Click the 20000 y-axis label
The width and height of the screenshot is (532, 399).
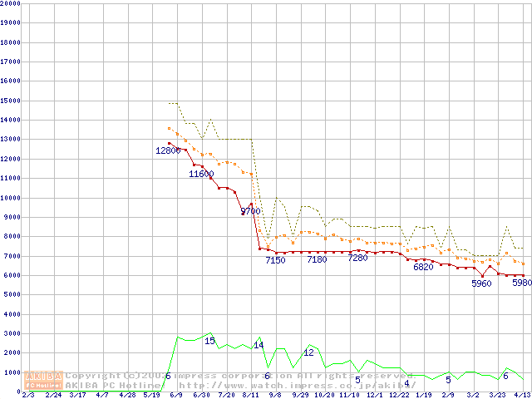click(x=10, y=2)
